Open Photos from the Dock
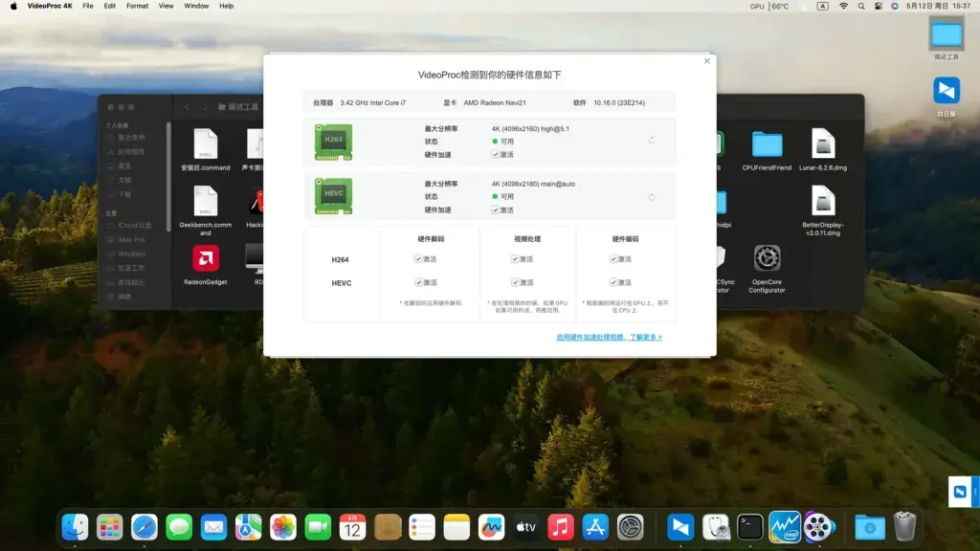 coord(283,527)
